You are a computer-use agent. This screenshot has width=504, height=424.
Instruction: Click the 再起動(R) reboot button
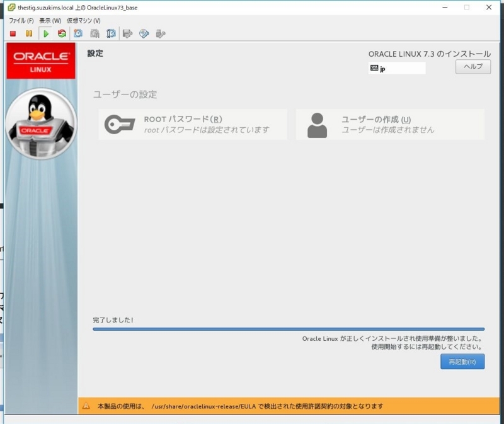coord(462,362)
